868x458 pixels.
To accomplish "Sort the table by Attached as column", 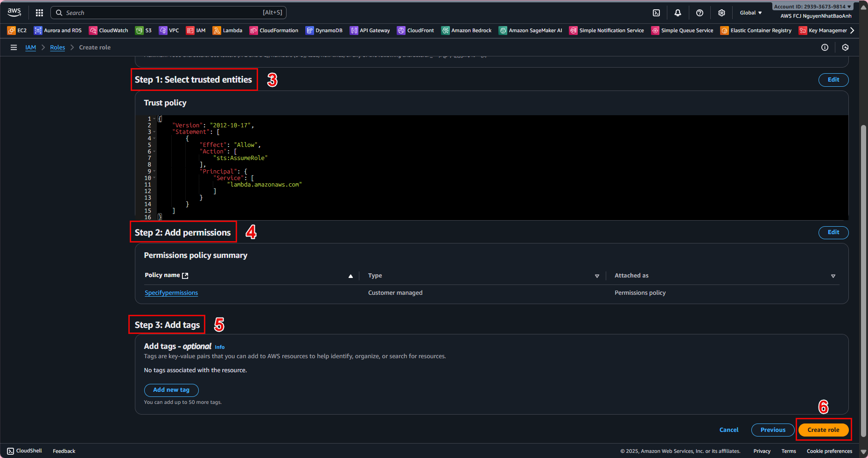I will coord(833,276).
